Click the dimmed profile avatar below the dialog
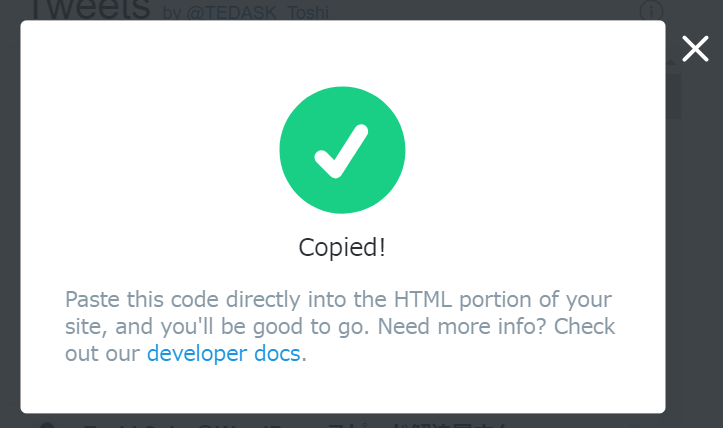This screenshot has height=428, width=723. click(47, 424)
